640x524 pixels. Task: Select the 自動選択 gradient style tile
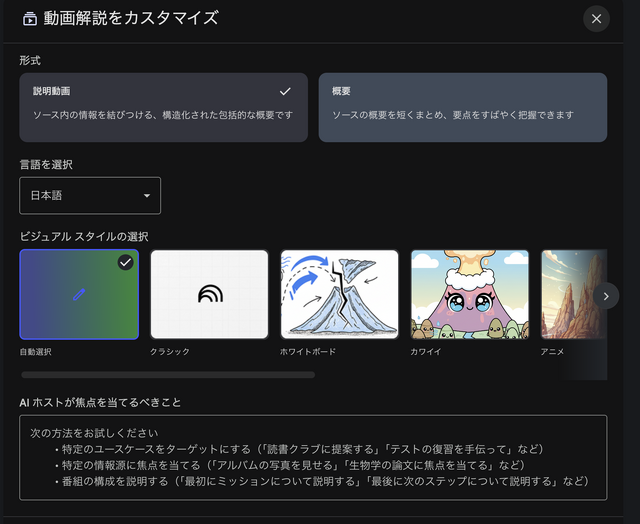point(79,294)
